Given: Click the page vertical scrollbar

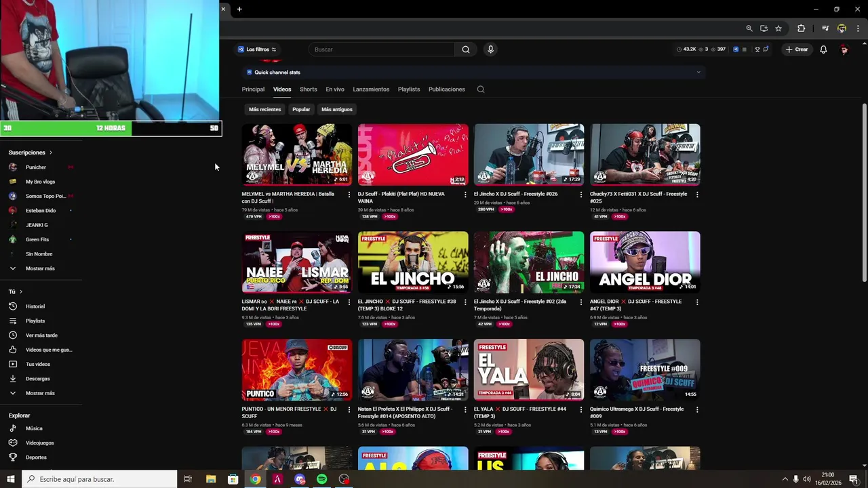Looking at the screenshot, I should tap(865, 192).
